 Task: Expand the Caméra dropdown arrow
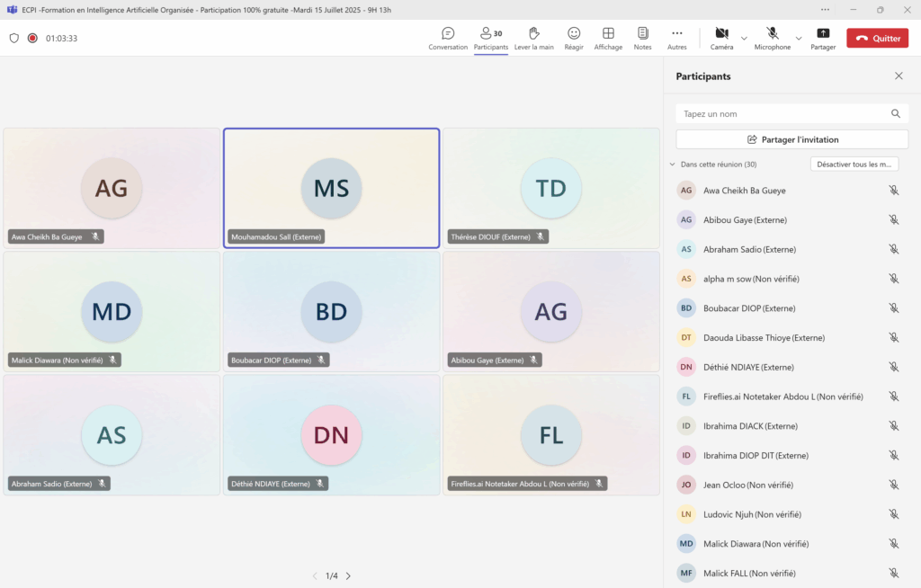pyautogui.click(x=744, y=39)
